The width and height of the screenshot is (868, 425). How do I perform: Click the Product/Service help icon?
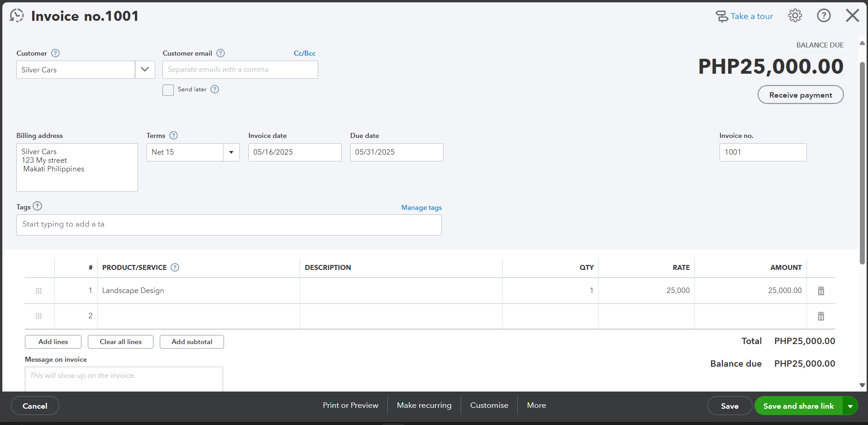click(175, 267)
